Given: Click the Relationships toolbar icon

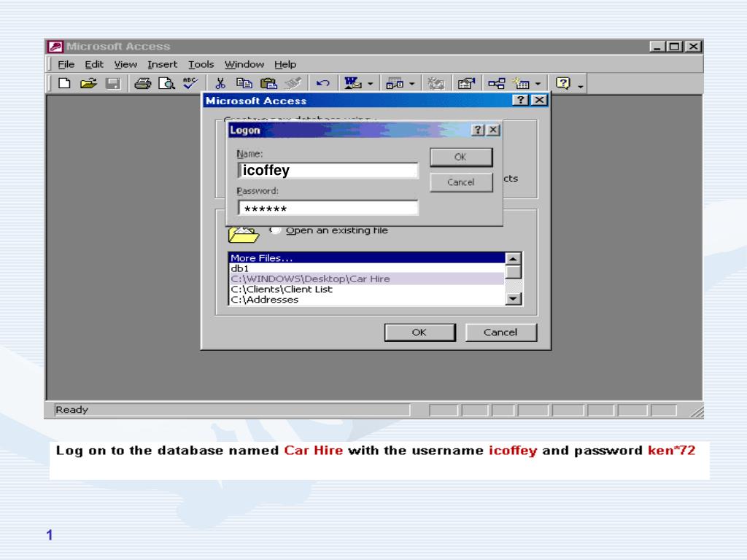Looking at the screenshot, I should pyautogui.click(x=496, y=84).
